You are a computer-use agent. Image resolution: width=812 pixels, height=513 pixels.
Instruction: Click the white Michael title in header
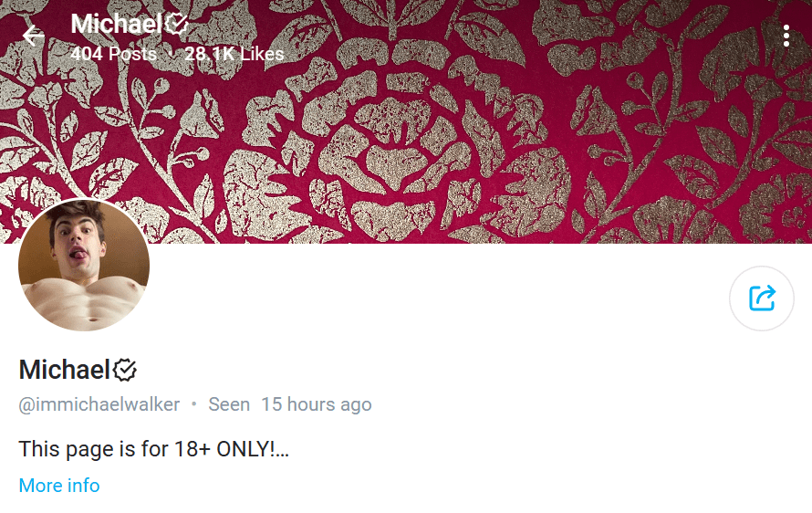point(117,24)
